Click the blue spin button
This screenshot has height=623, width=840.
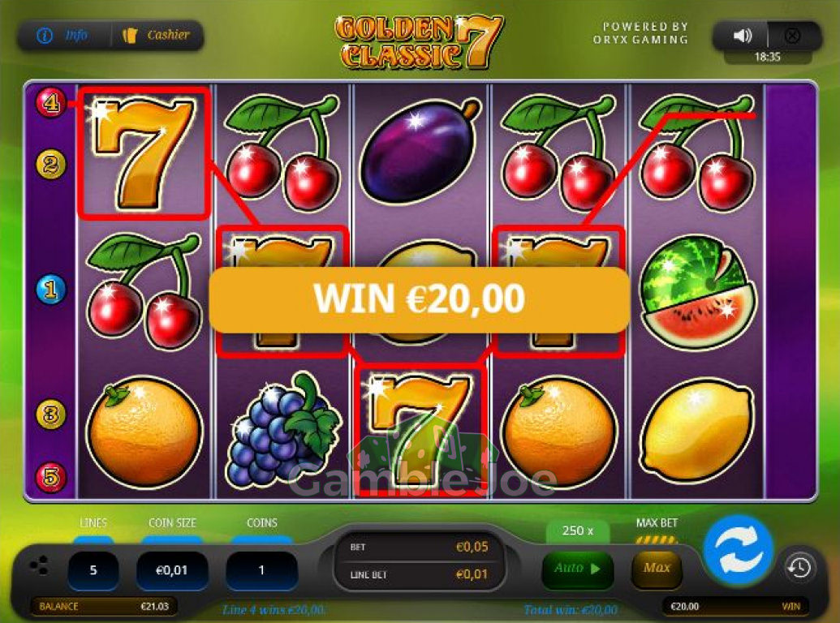pyautogui.click(x=739, y=550)
